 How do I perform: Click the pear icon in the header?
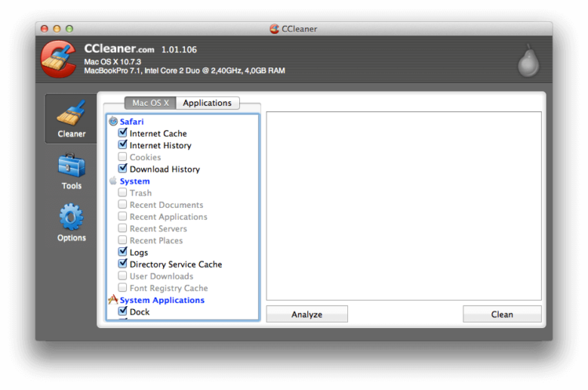click(x=528, y=61)
